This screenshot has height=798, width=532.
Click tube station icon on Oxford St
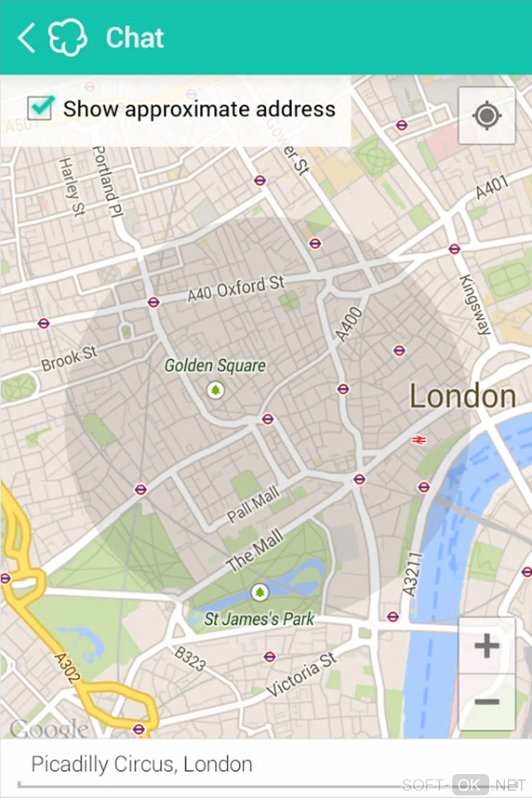pyautogui.click(x=153, y=302)
